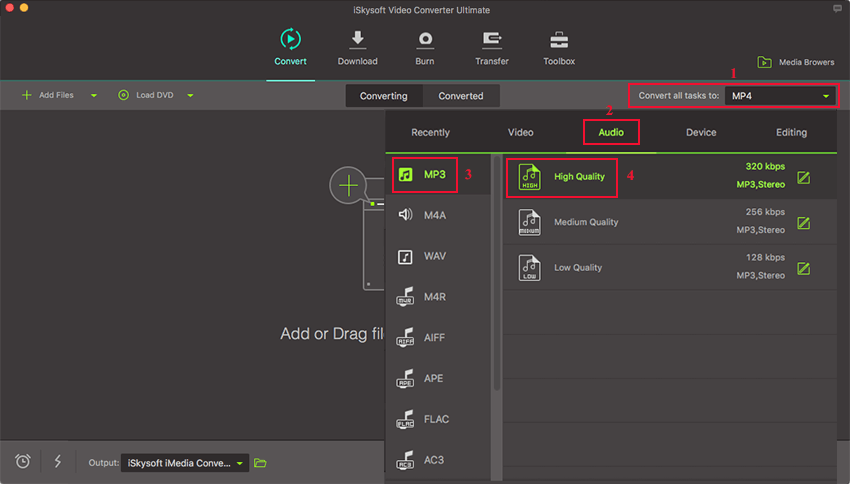The image size is (850, 484).
Task: Choose the Medium Quality preset
Action: (x=586, y=222)
